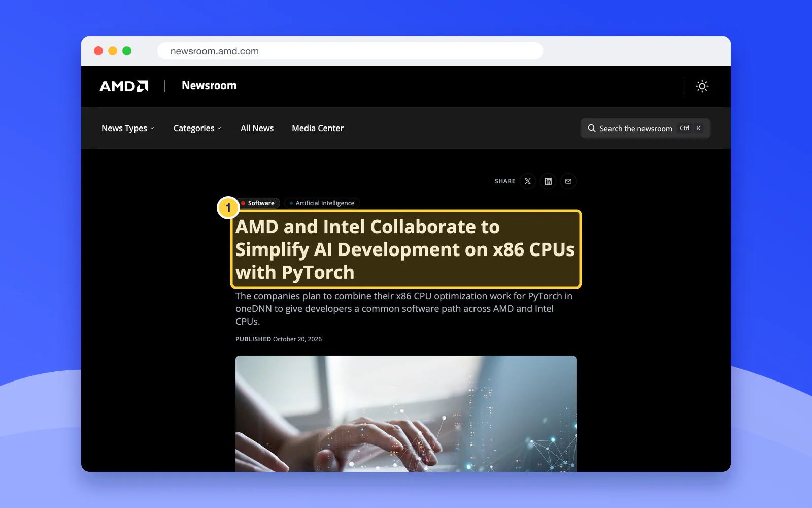The height and width of the screenshot is (508, 812).
Task: Open the Newsroom home link
Action: (x=209, y=86)
